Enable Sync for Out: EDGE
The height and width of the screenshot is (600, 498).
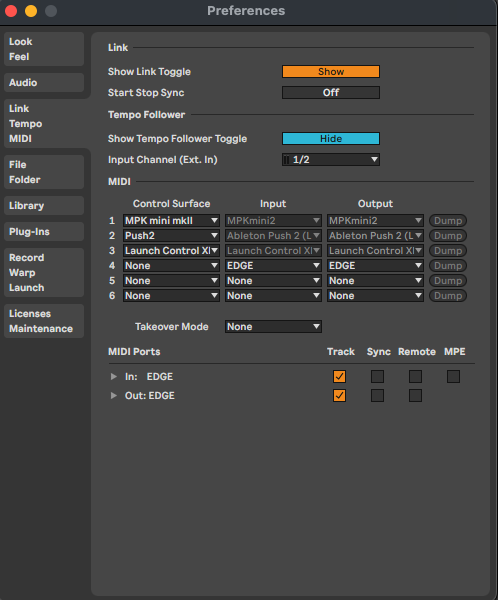point(377,395)
